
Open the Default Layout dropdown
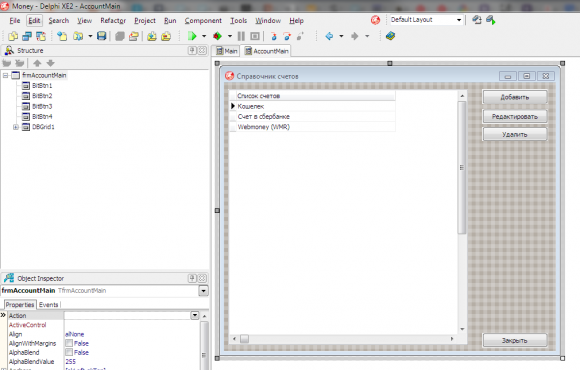coord(459,20)
